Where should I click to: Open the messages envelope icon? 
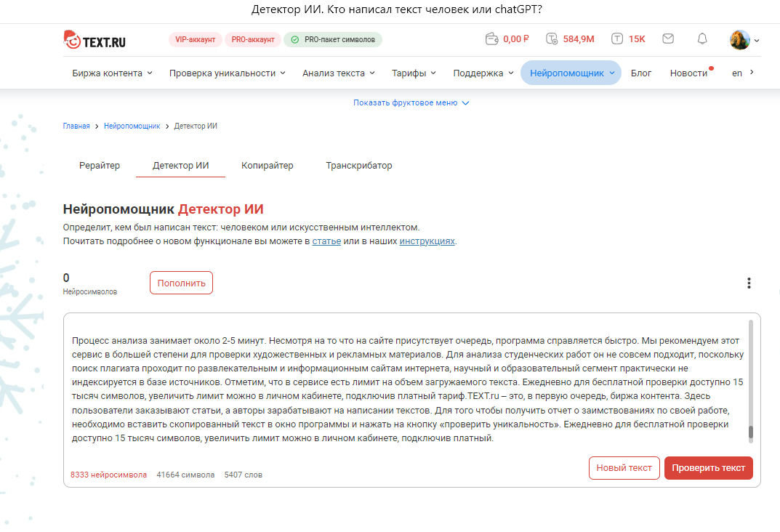668,39
